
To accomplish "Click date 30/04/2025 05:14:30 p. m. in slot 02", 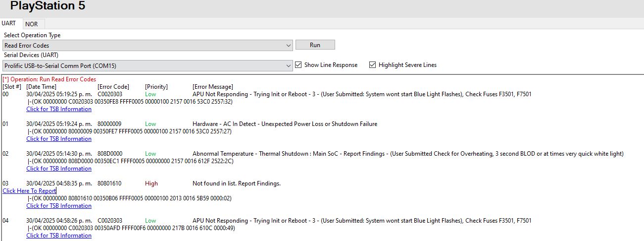I will click(x=59, y=154).
